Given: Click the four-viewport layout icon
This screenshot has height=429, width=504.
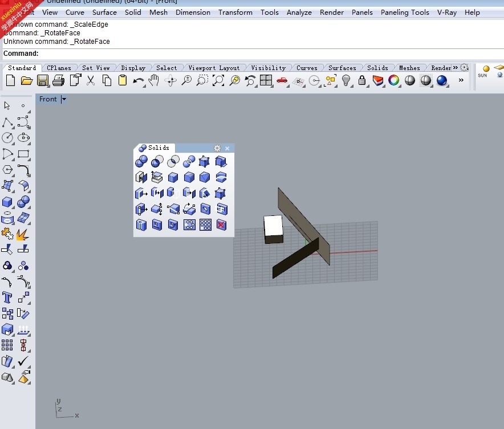Looking at the screenshot, I should [266, 80].
